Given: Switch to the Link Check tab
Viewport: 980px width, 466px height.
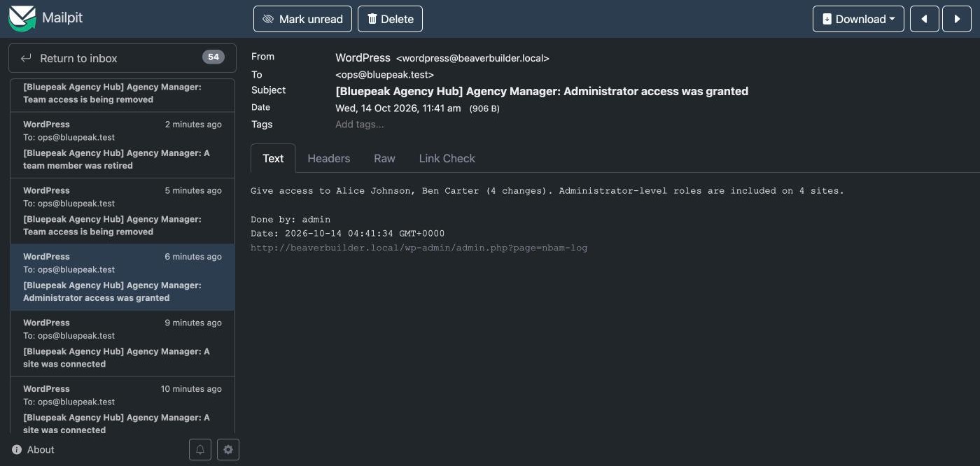Looking at the screenshot, I should [x=447, y=158].
